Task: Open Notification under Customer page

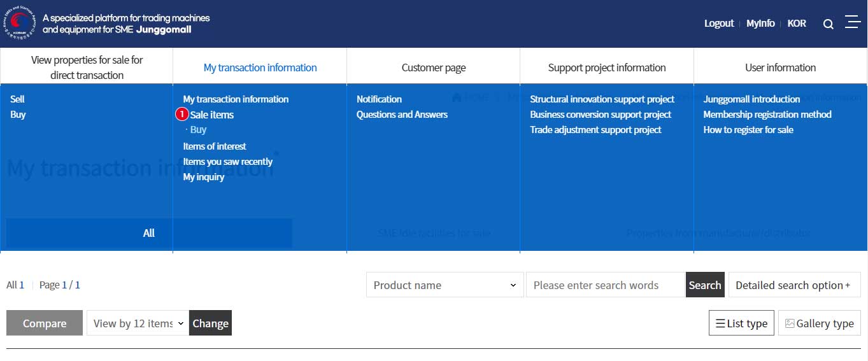Action: [x=379, y=99]
